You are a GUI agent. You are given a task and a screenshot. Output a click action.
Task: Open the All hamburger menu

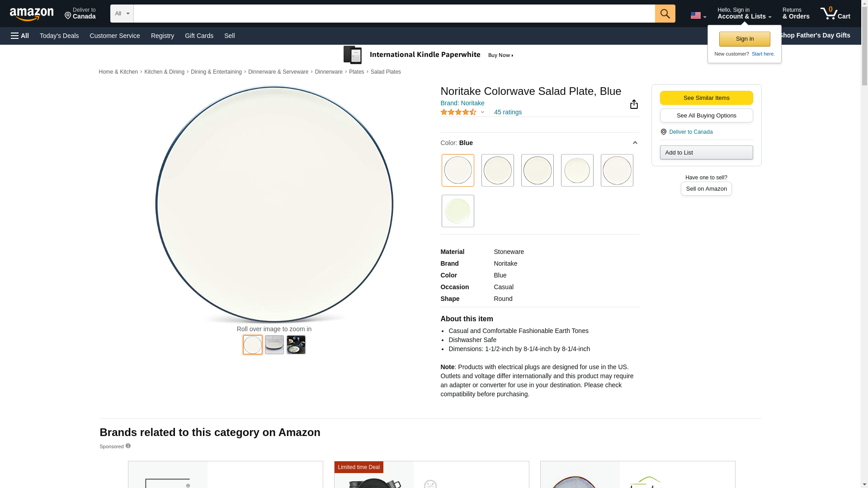pos(20,36)
